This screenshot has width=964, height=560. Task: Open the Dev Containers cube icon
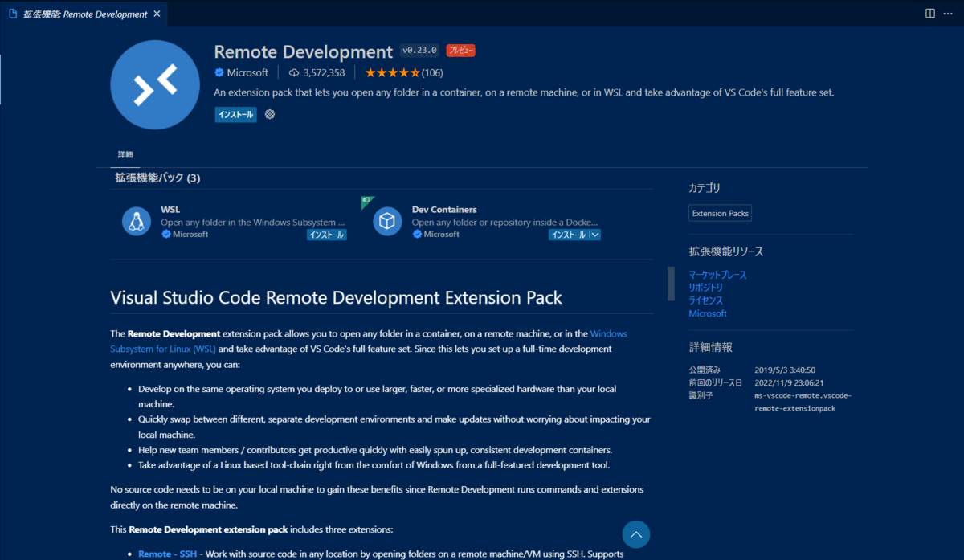coord(387,221)
